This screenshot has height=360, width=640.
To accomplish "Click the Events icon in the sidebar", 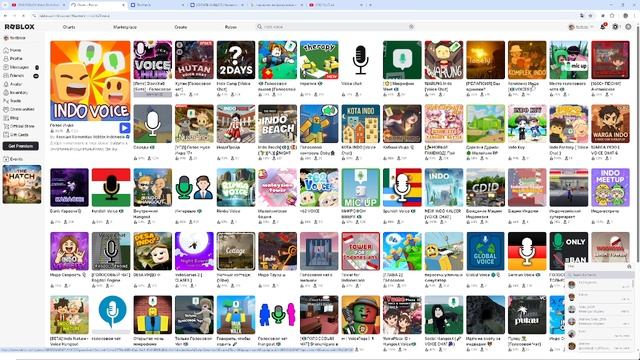I will pyautogui.click(x=6, y=159).
